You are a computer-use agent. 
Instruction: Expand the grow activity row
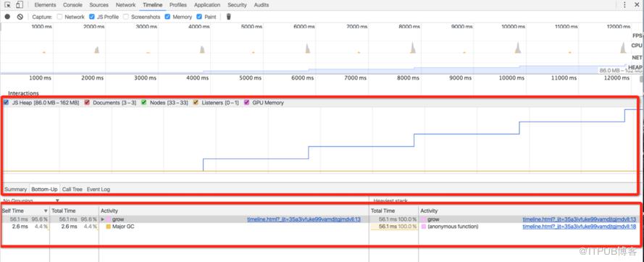[103, 220]
